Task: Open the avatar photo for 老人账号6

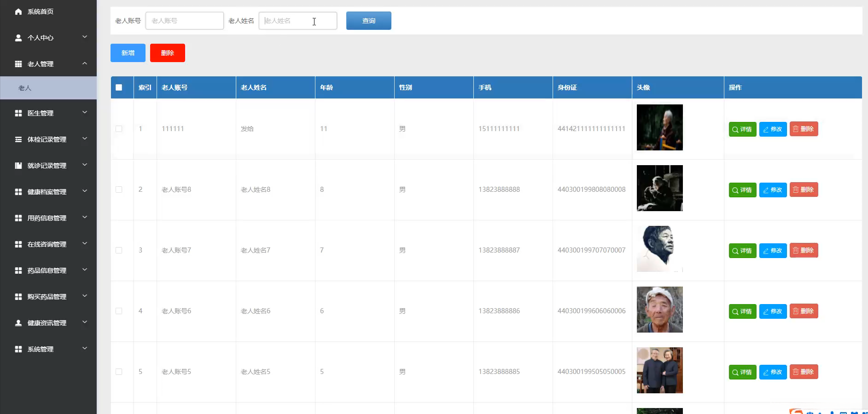Action: click(x=660, y=310)
